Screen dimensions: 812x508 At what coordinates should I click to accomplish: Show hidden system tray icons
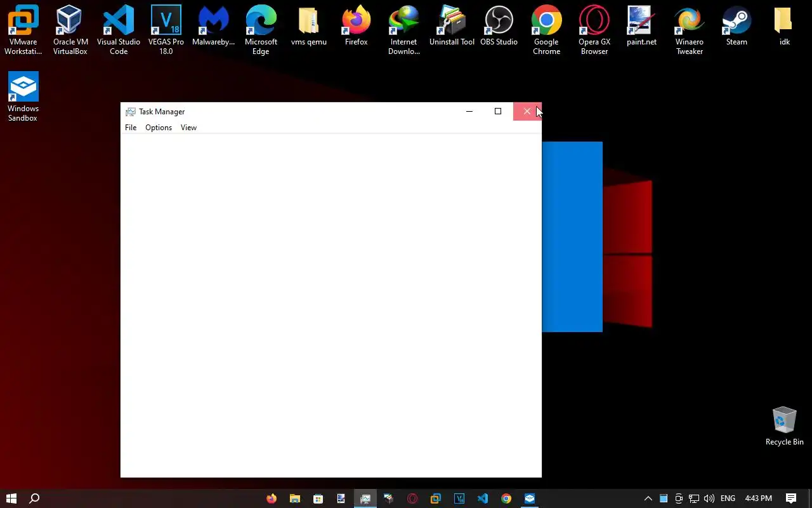[648, 498]
